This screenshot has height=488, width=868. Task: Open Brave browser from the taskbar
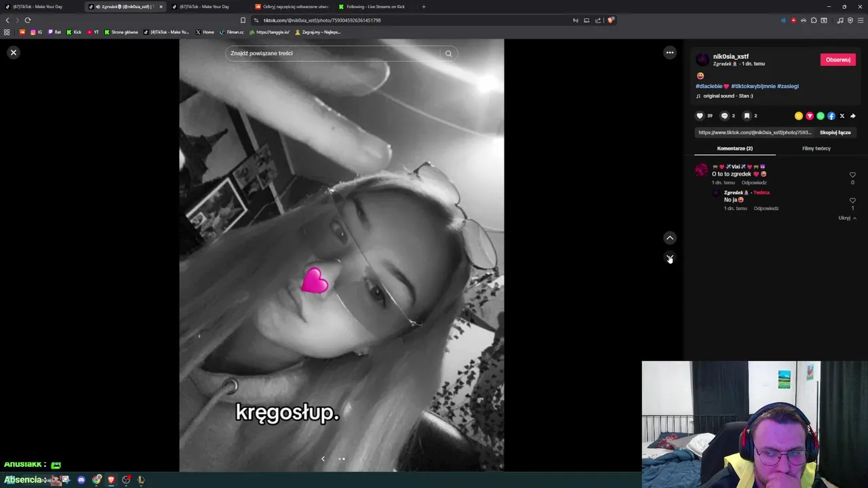(111, 480)
